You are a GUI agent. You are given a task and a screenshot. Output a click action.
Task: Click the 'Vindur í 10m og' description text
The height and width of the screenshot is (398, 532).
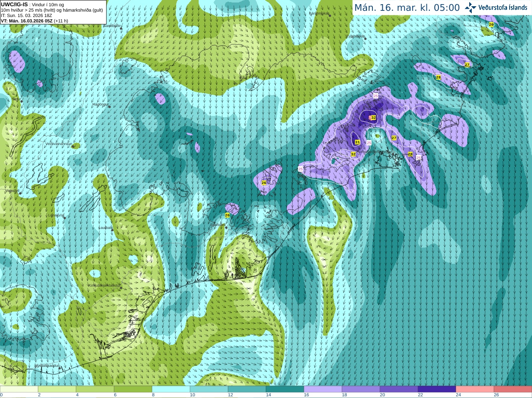(x=48, y=5)
